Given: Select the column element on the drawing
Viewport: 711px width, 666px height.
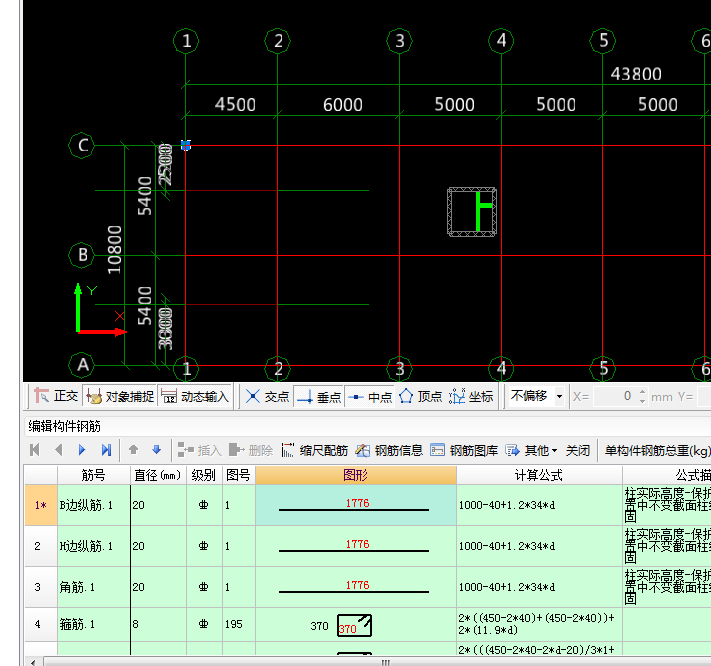Looking at the screenshot, I should coord(472,212).
